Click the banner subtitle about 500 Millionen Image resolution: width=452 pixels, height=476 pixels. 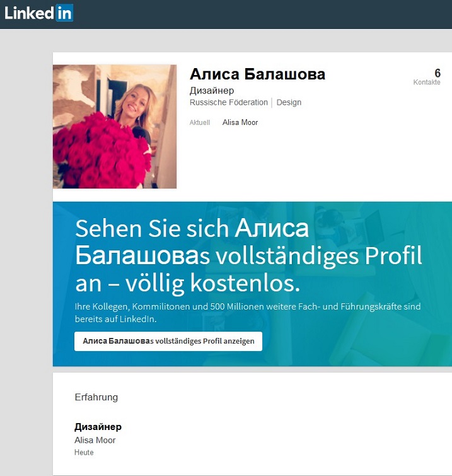coord(248,312)
